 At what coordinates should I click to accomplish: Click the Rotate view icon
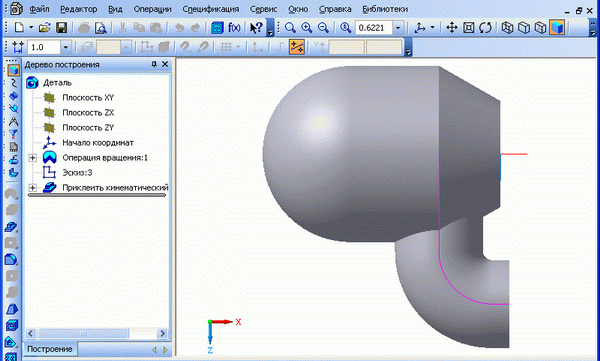(486, 28)
